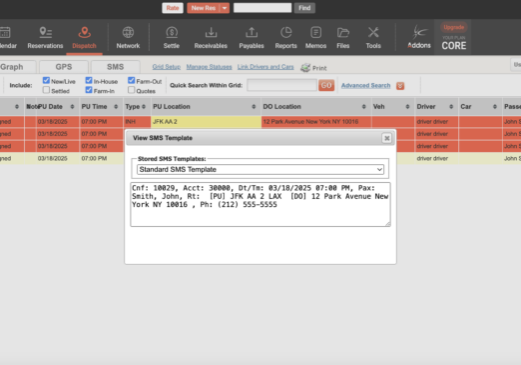
Task: Close the View SMS Template dialog
Action: click(x=387, y=138)
